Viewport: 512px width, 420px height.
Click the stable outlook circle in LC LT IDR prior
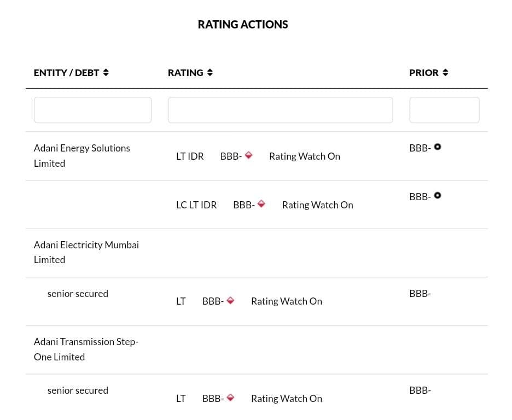coord(438,195)
